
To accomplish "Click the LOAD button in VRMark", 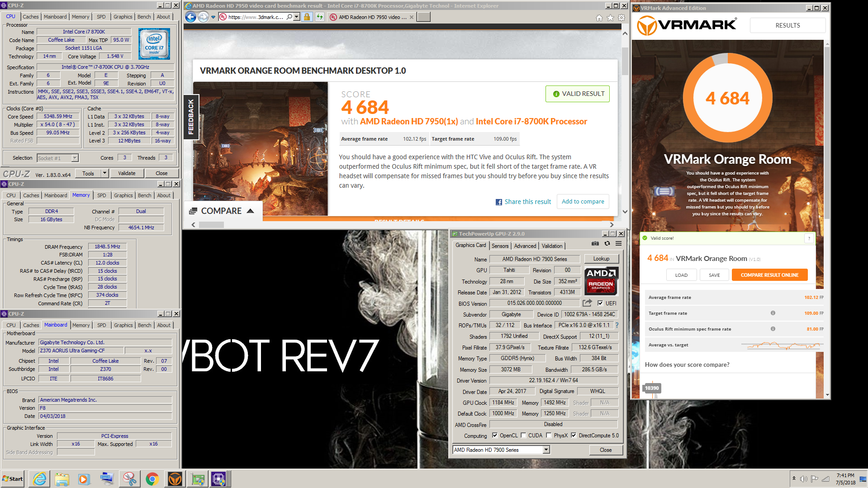I will pyautogui.click(x=681, y=275).
